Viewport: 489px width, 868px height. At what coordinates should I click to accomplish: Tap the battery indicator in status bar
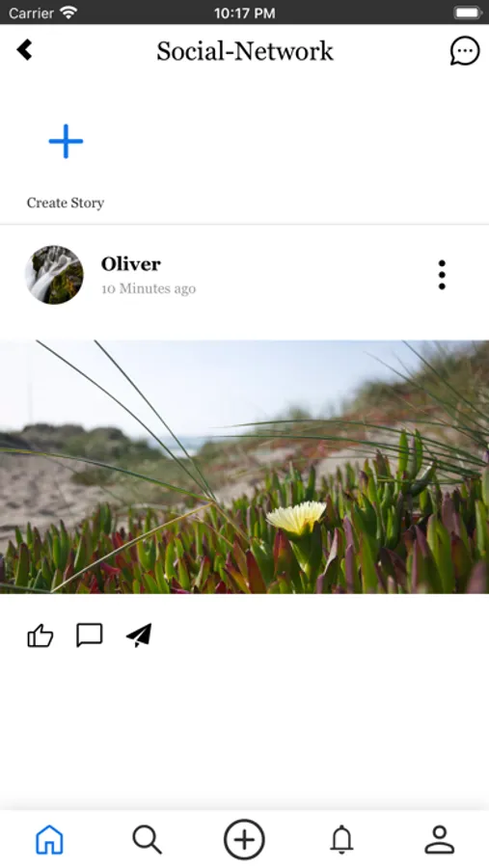pos(468,13)
